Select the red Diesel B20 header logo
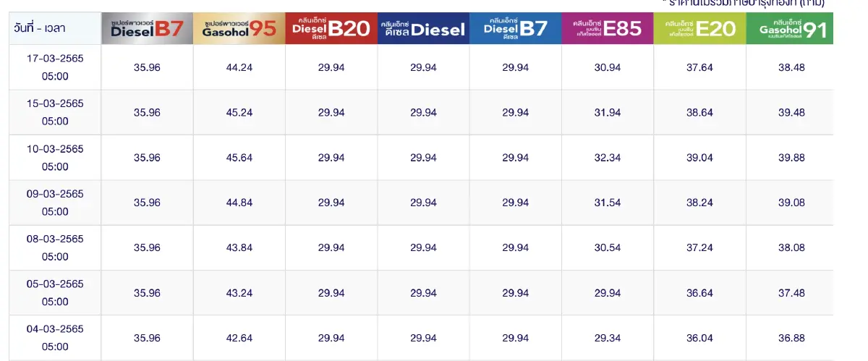The height and width of the screenshot is (361, 868). (x=331, y=28)
